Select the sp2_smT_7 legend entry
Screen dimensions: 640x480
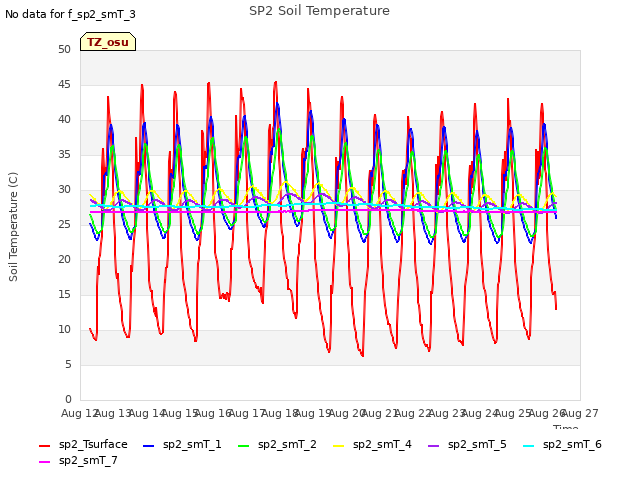tap(78, 460)
